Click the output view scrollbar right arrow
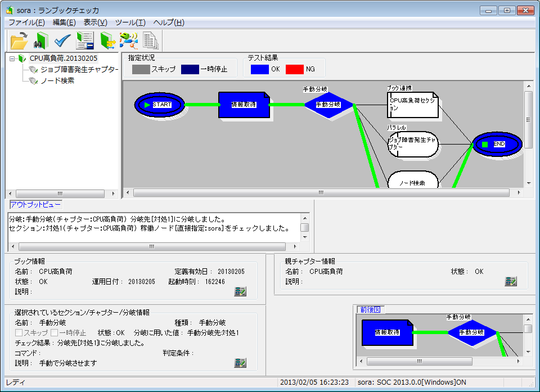The image size is (540, 392). coord(295,247)
